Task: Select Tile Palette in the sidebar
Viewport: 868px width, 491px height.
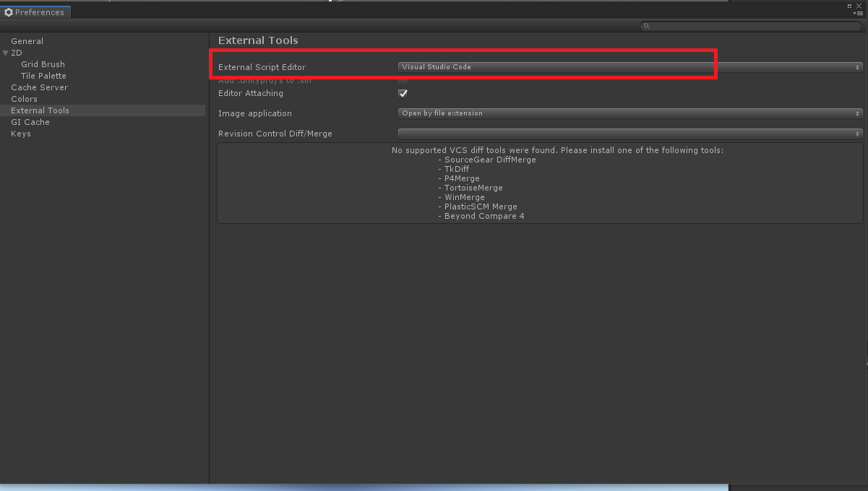Action: point(43,76)
